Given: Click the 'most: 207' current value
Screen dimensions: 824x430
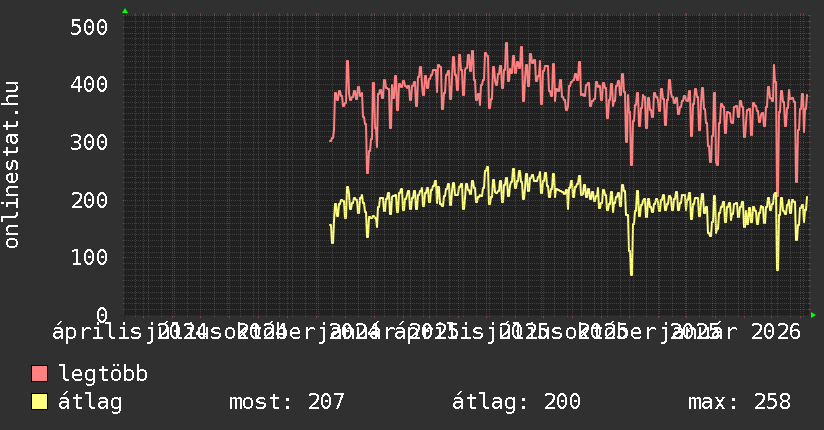Looking at the screenshot, I should pos(287,403).
